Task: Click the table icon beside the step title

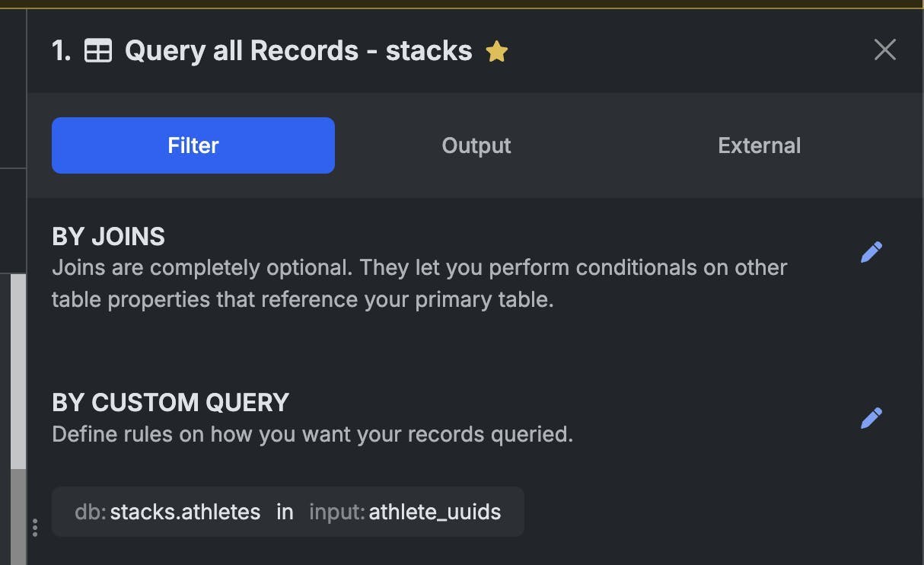Action: click(x=98, y=51)
